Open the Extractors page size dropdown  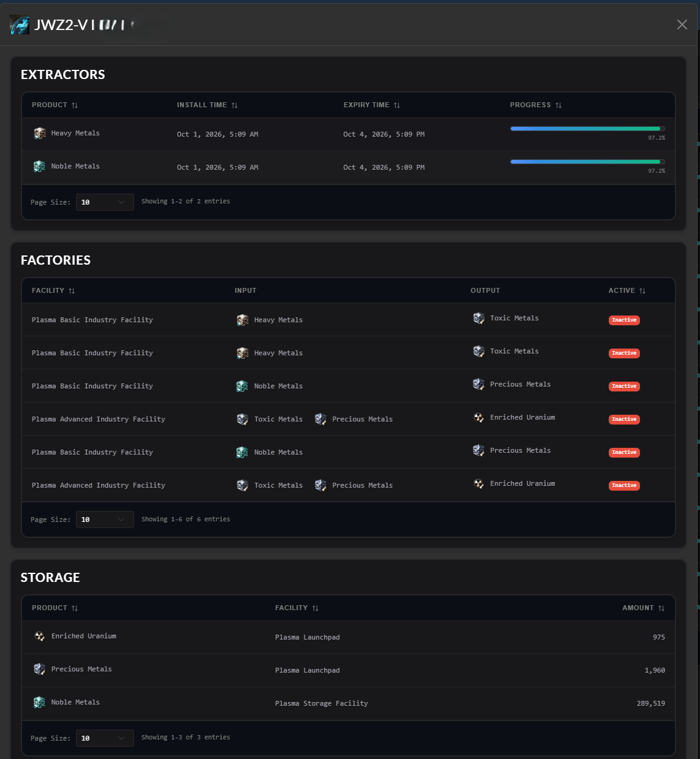[105, 202]
